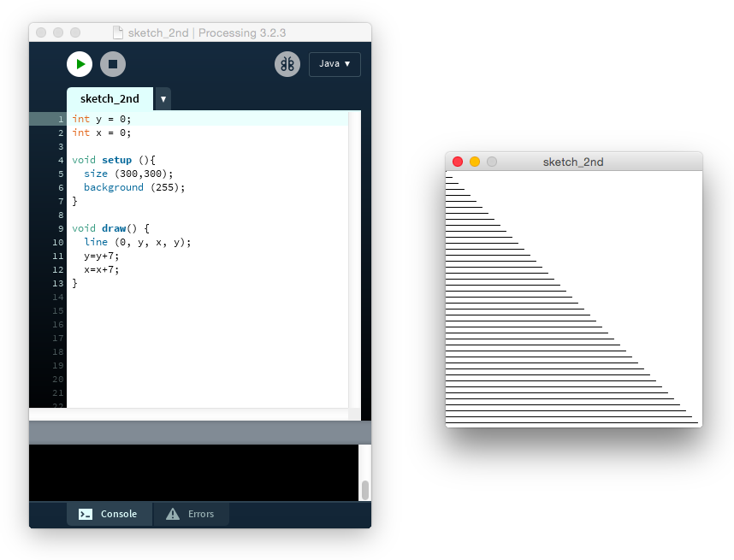This screenshot has height=560, width=734.
Task: Zoom the Processing editor window
Action: (75, 32)
